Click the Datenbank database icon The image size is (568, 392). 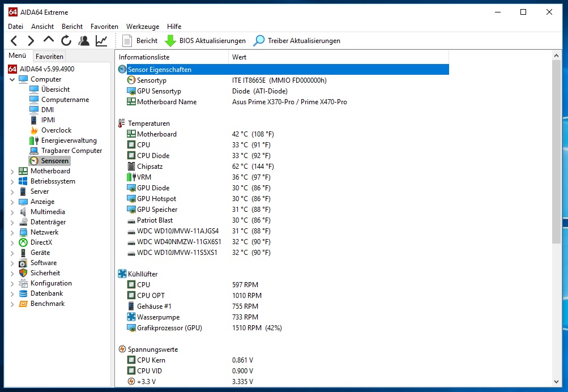point(23,293)
